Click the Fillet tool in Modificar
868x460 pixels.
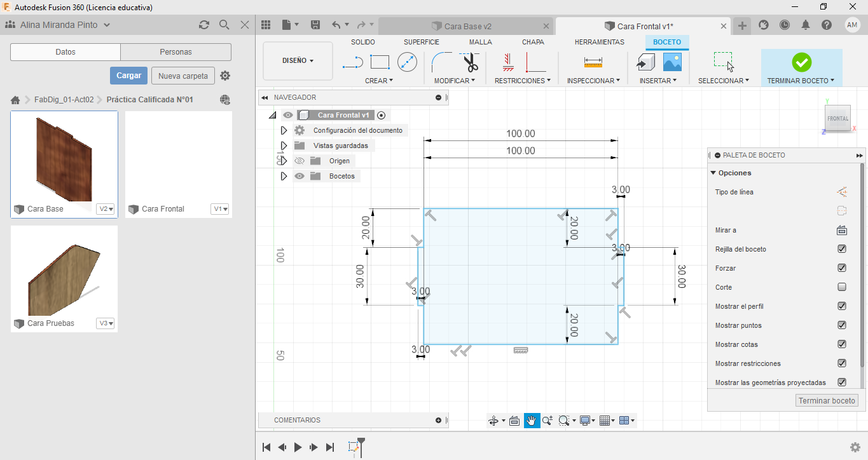click(441, 62)
